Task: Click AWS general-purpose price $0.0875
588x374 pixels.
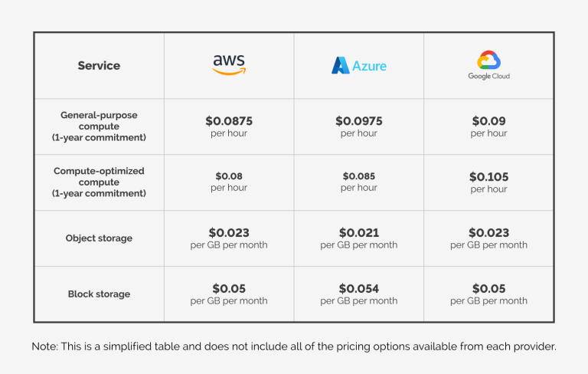Action: tap(229, 121)
